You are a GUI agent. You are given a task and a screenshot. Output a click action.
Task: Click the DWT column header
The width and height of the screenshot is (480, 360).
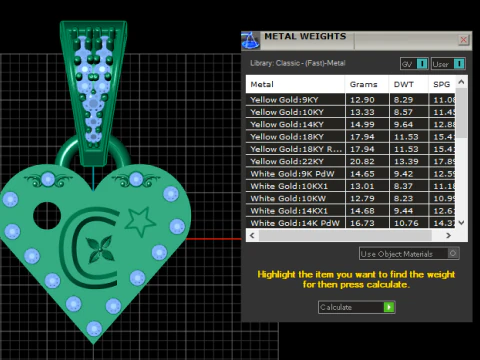tap(408, 84)
